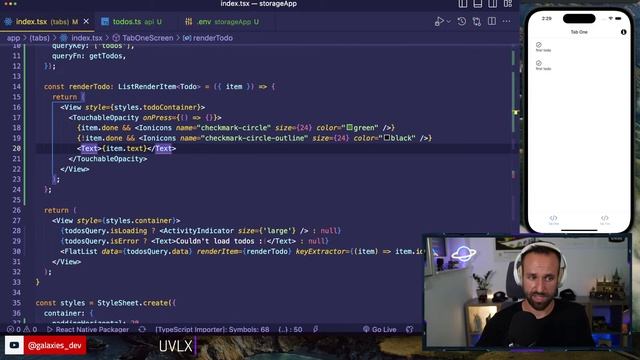Select the 'app' breadcrumb segment
640x360 pixels.
pyautogui.click(x=13, y=38)
